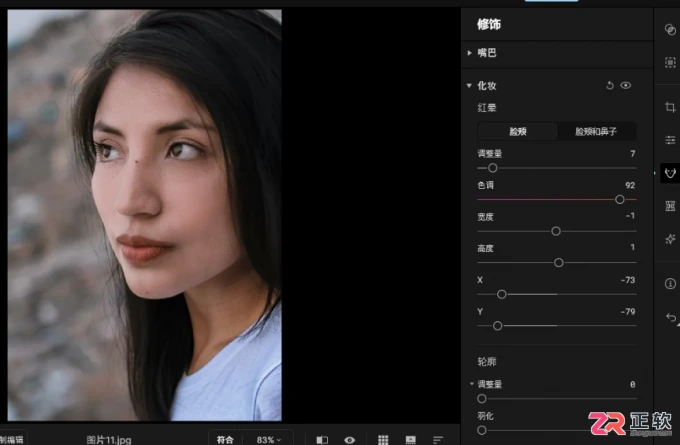The height and width of the screenshot is (445, 680).
Task: Toggle before/after compare view icon
Action: point(322,440)
